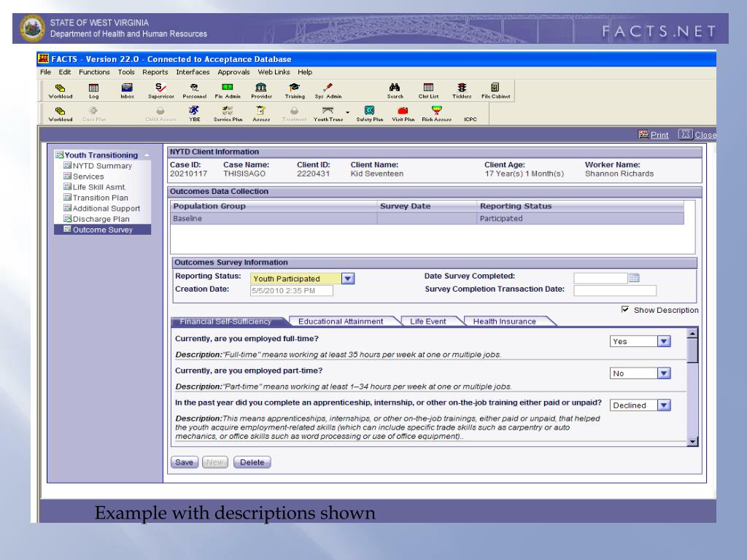Open the File Cabinet toolbar icon
The image size is (747, 560).
coord(495,90)
